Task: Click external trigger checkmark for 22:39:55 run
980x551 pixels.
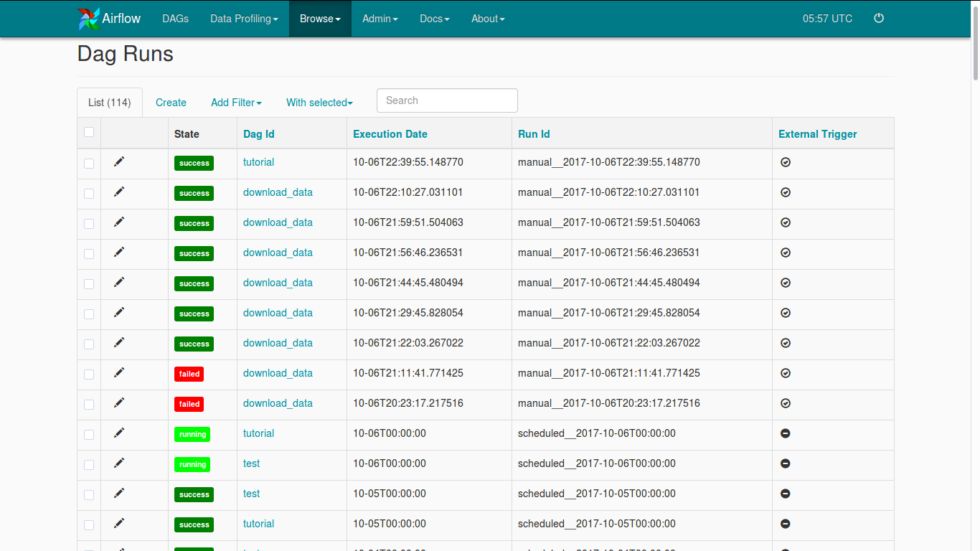Action: (x=785, y=163)
